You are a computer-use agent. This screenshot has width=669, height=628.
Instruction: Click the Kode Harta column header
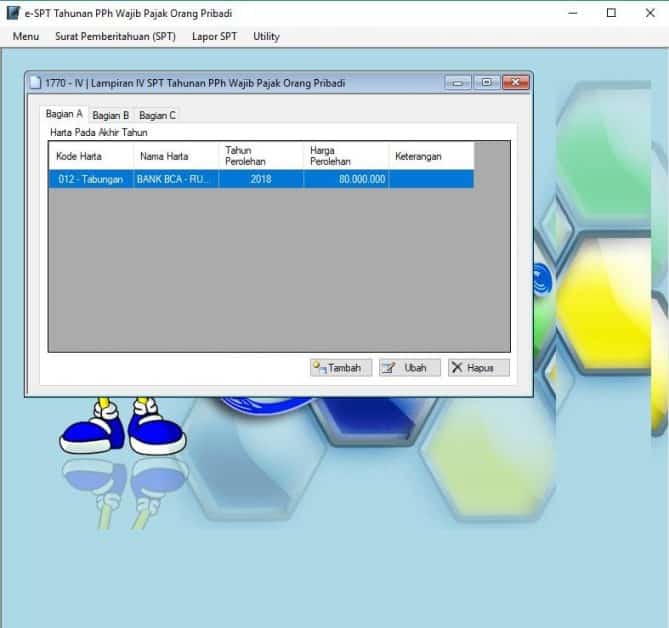pos(91,156)
